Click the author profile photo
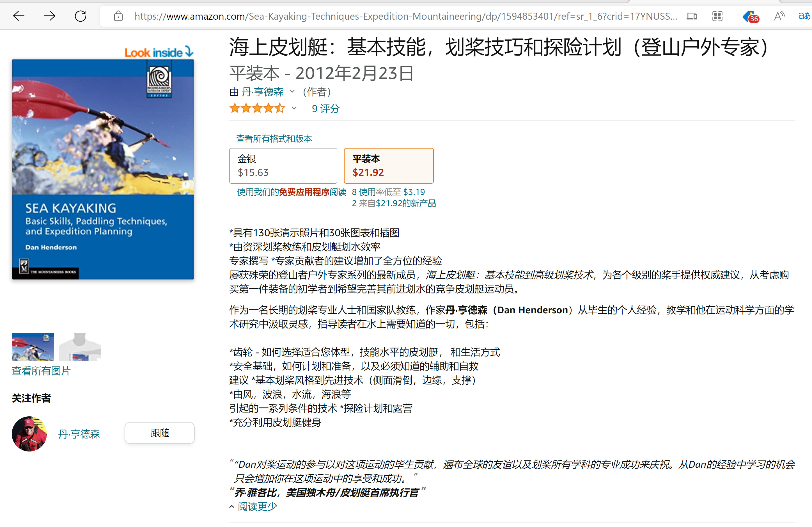This screenshot has width=812, height=527. [29, 434]
